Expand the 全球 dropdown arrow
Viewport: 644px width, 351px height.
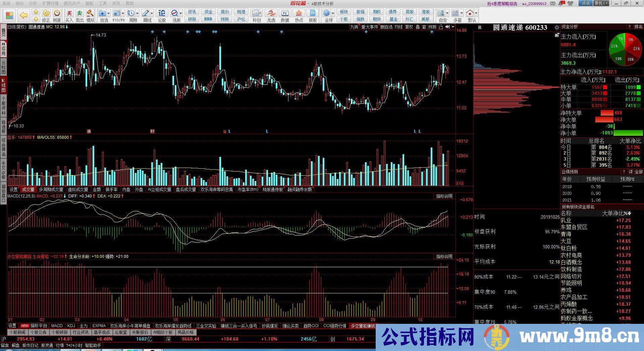(333, 13)
